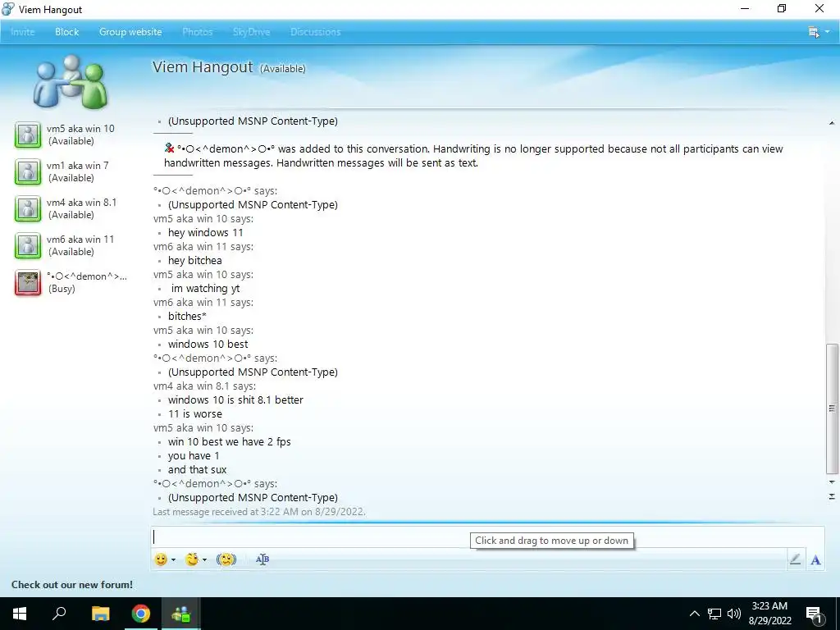The height and width of the screenshot is (630, 840).
Task: Open Google Chrome from taskbar
Action: 141,614
